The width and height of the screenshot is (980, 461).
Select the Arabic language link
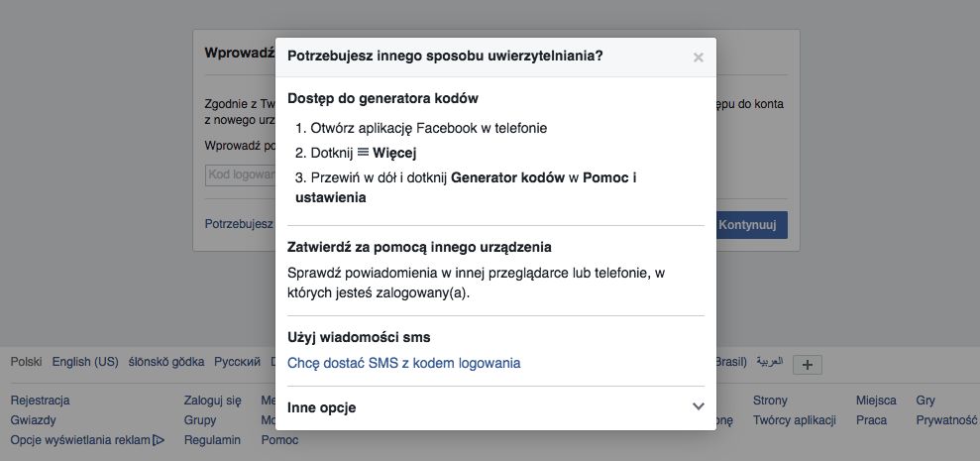[x=769, y=362]
